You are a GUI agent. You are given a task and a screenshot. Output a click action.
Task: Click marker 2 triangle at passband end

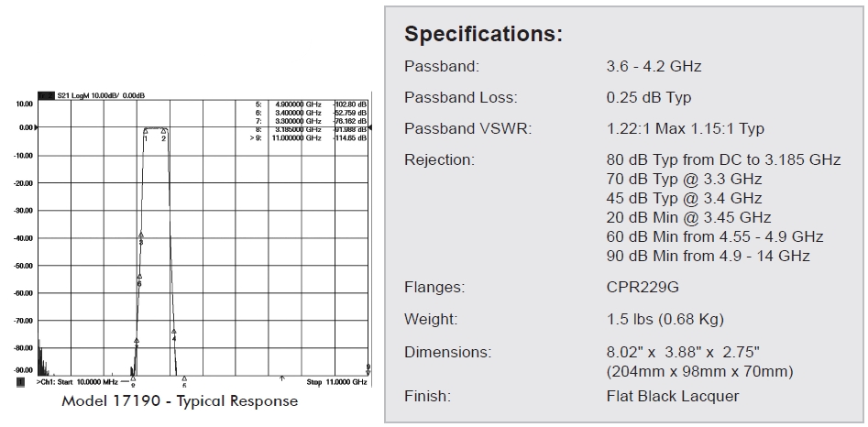click(x=164, y=131)
